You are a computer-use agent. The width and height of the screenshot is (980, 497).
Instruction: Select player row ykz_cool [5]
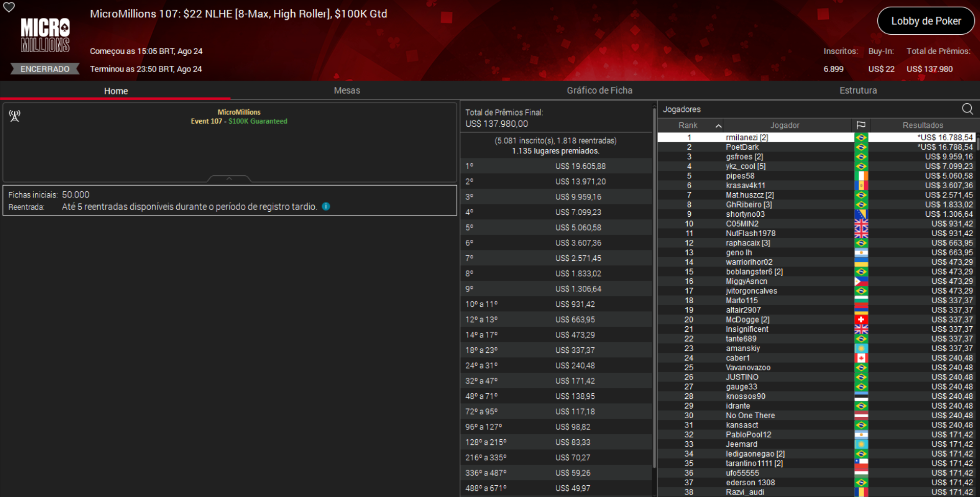pyautogui.click(x=816, y=166)
